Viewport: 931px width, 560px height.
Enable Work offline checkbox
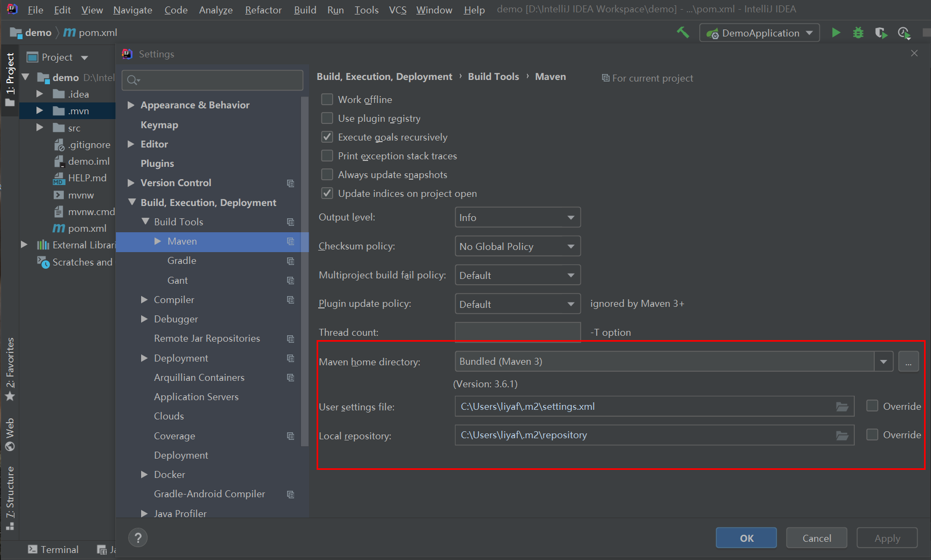(x=327, y=99)
